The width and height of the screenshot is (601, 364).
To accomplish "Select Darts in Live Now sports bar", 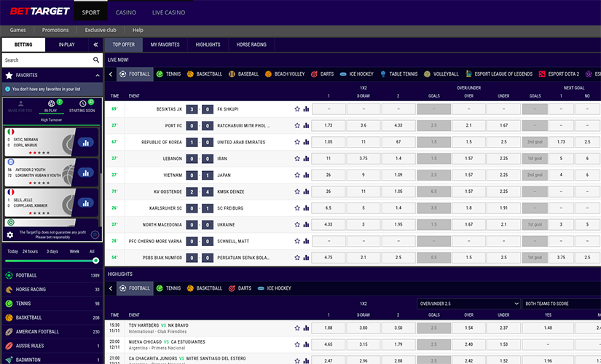I will (x=322, y=74).
